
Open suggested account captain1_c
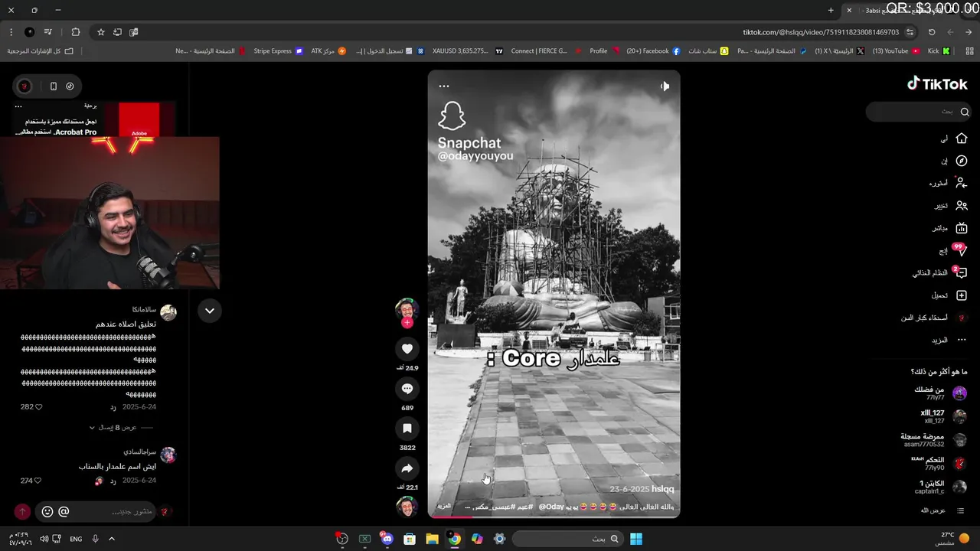click(x=941, y=487)
